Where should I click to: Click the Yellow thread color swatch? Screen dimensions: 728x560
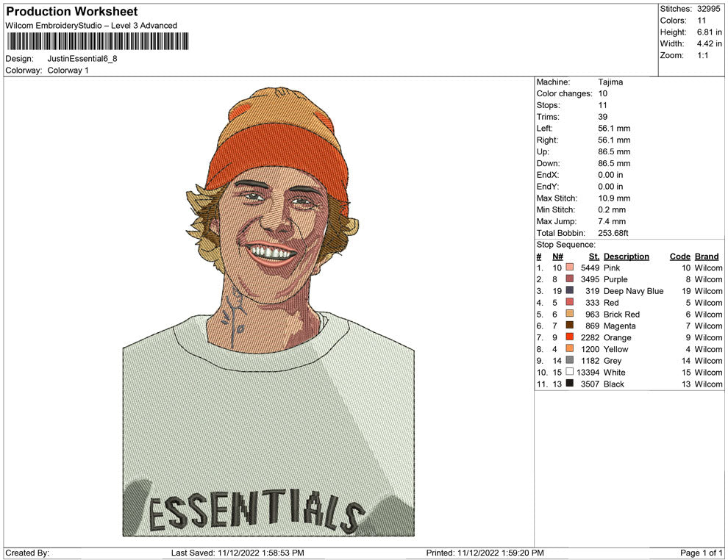pyautogui.click(x=570, y=348)
